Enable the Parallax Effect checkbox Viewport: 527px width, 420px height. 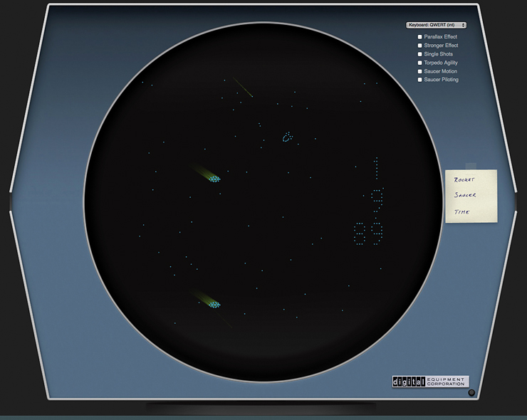coord(420,36)
